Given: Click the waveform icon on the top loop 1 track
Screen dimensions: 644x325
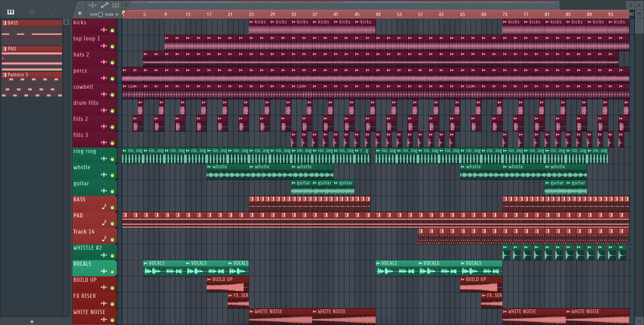Looking at the screenshot, I should (x=104, y=46).
